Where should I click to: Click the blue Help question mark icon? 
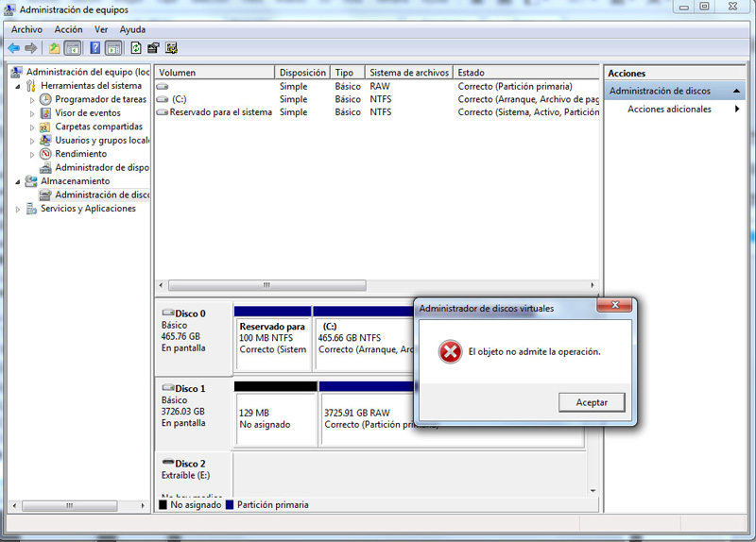(x=95, y=48)
